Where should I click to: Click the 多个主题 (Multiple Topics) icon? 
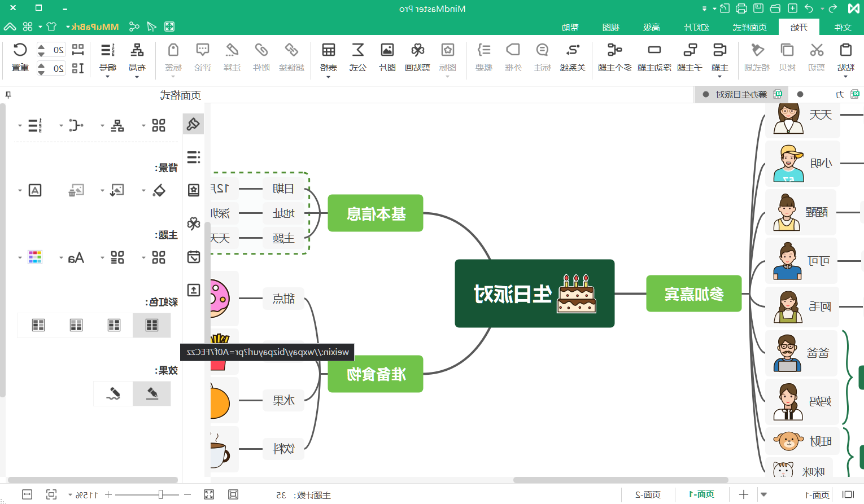[x=615, y=50]
